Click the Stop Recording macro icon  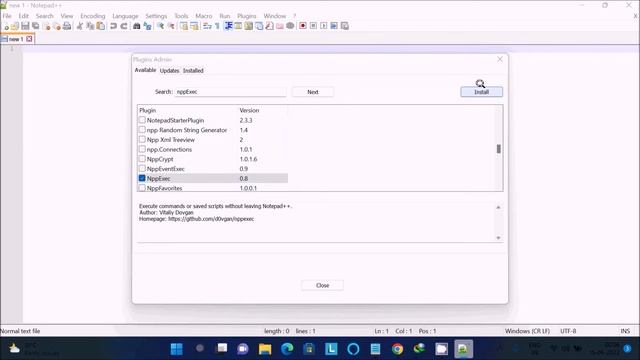[x=313, y=26]
